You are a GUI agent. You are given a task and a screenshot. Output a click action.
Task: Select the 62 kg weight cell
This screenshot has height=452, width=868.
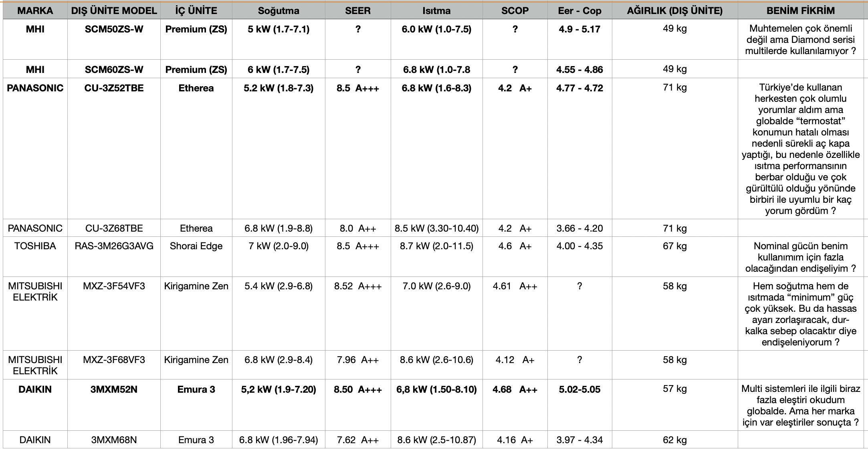tap(674, 440)
